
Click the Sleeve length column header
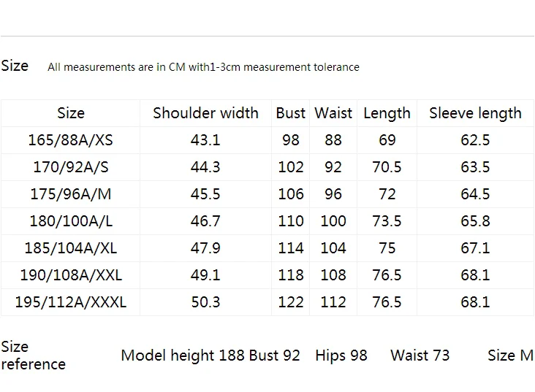[x=475, y=113]
